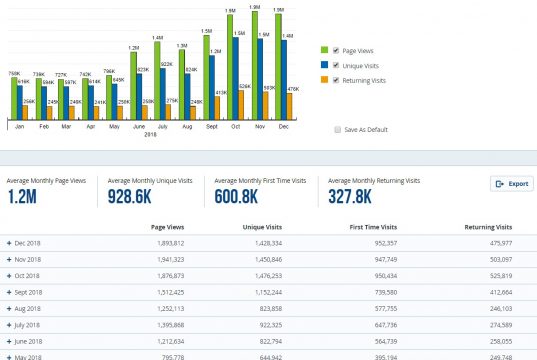This screenshot has height=360, width=537.
Task: Click the orange Returning Visits legend swatch
Action: click(x=324, y=80)
